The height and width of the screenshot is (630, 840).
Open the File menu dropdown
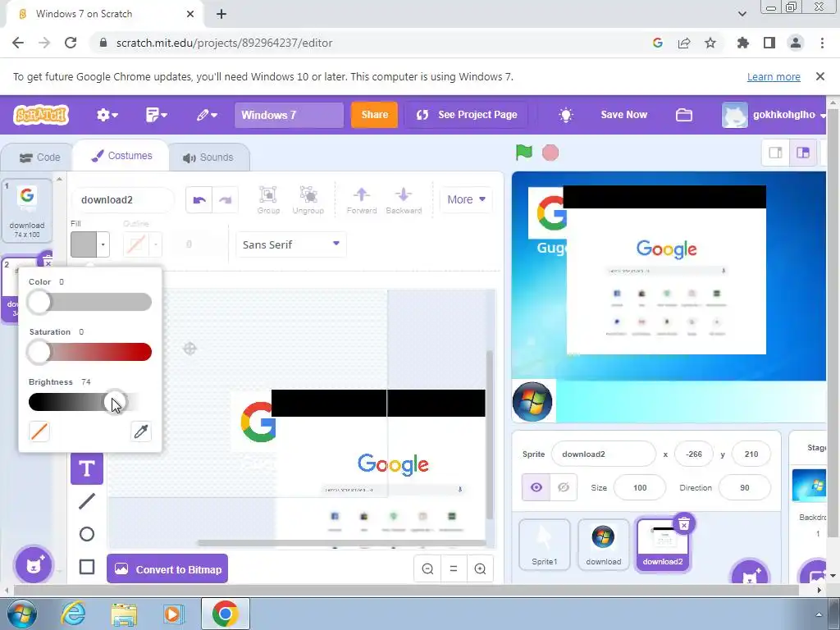click(157, 115)
